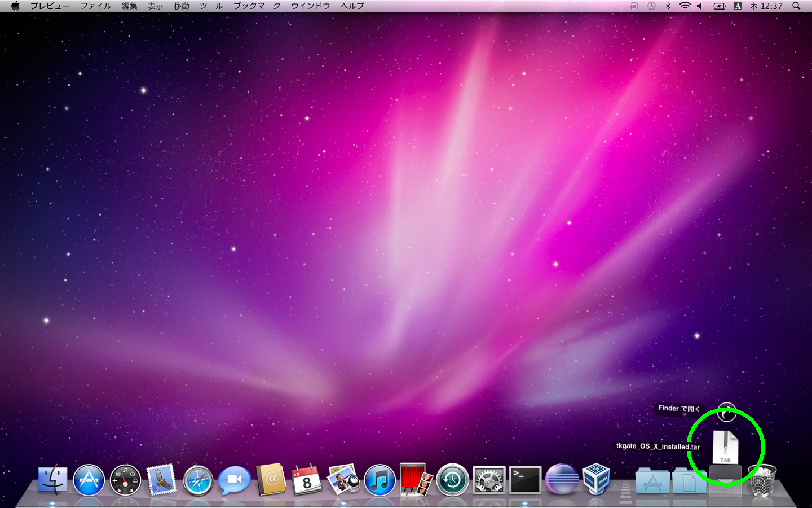Launch the App Store from the Dock
The image size is (812, 508).
coord(89,480)
